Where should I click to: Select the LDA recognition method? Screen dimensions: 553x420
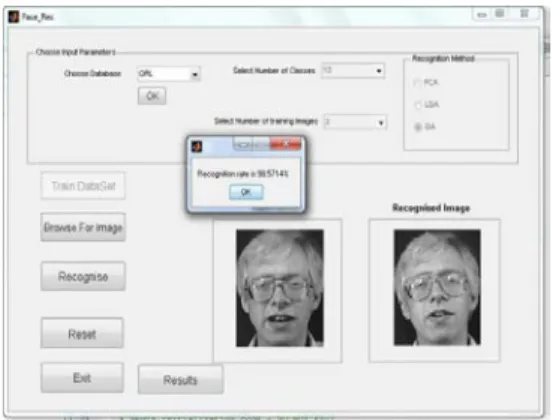[418, 105]
